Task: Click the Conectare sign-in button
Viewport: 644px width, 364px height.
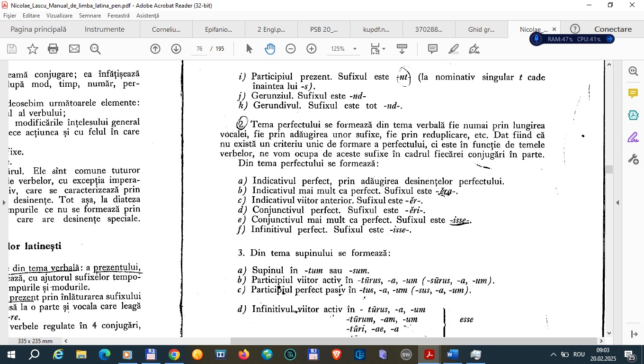Action: [613, 29]
